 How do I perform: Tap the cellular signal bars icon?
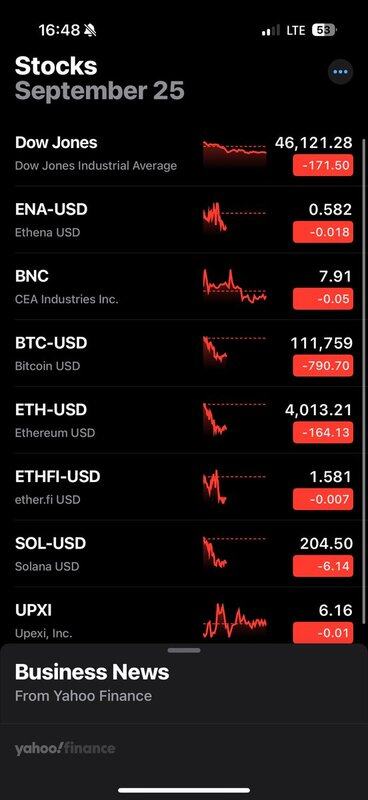[271, 31]
